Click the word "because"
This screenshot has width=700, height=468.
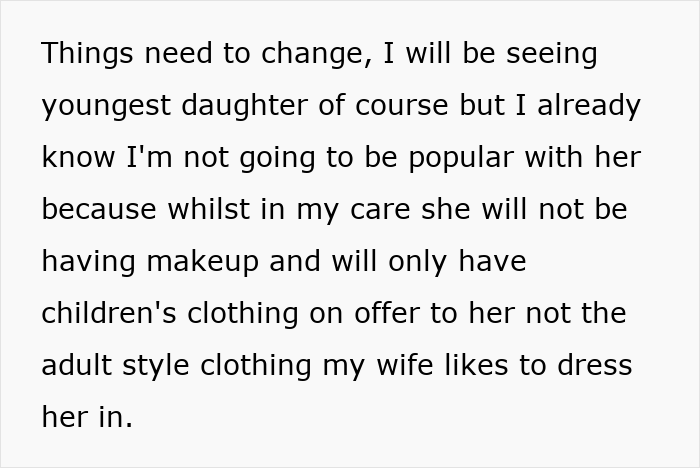pos(99,209)
